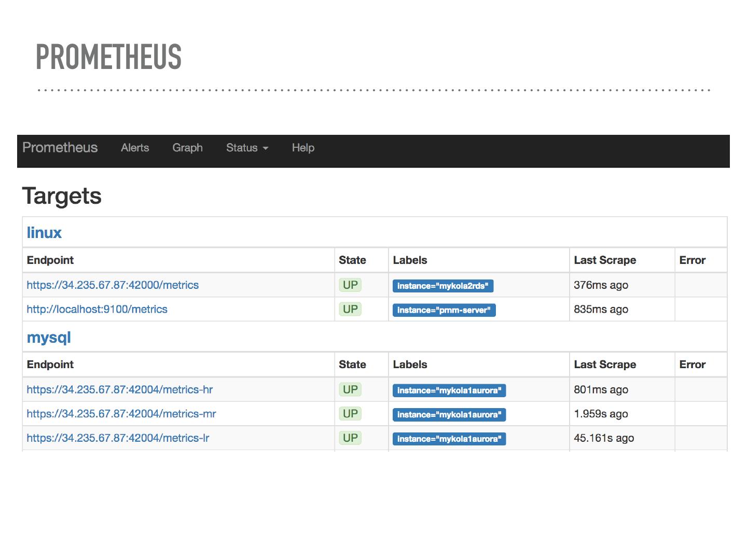Click the linux job heading
This screenshot has height=560, width=747.
point(44,233)
